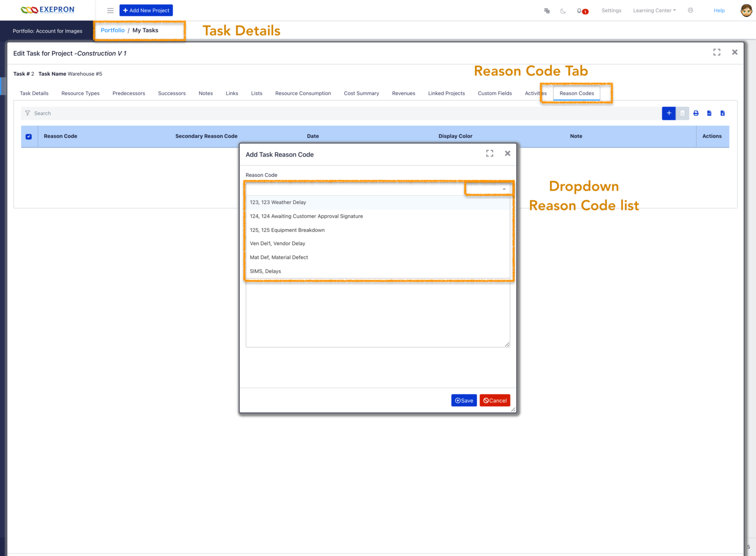Open the hamburger navigation menu

(x=110, y=10)
